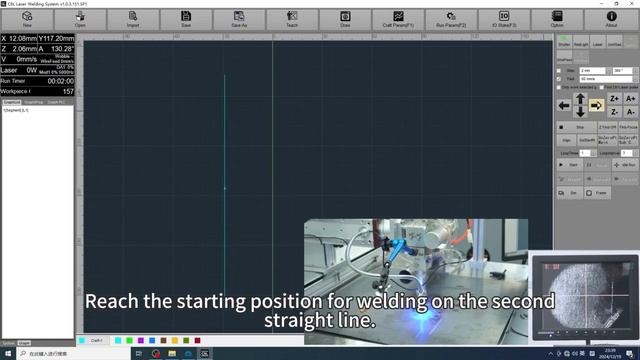The width and height of the screenshot is (640, 360).
Task: Open a file via the Open icon
Action: tap(80, 19)
